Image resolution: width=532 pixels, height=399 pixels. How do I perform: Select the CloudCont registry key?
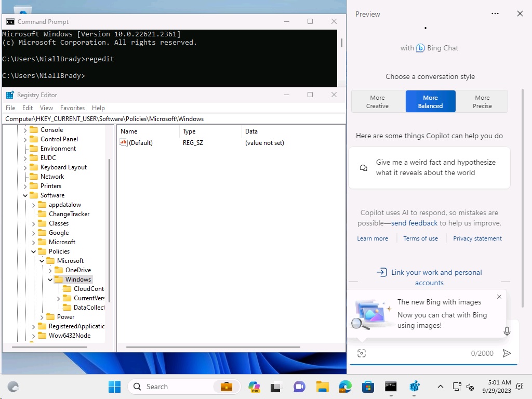tap(84, 289)
